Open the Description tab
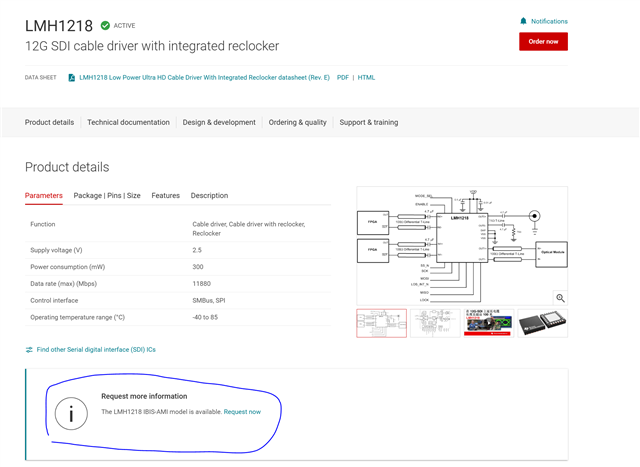640x467 pixels. coord(209,196)
